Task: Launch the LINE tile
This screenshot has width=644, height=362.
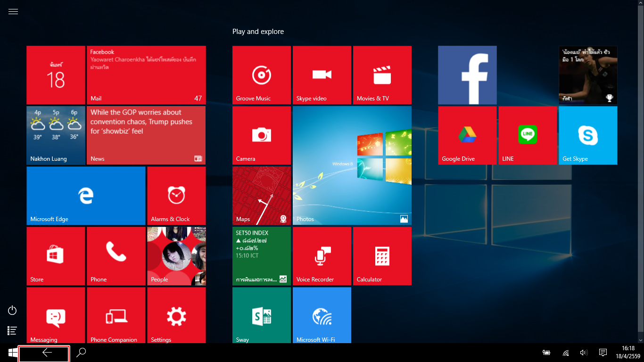Action: click(528, 135)
